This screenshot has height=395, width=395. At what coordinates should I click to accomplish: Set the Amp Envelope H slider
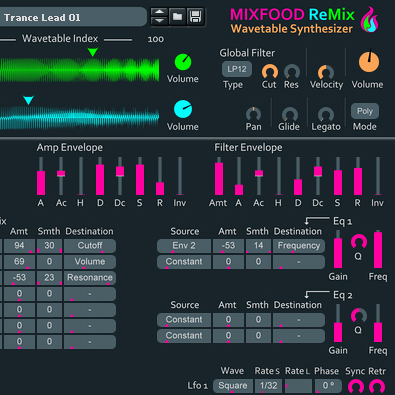[81, 176]
